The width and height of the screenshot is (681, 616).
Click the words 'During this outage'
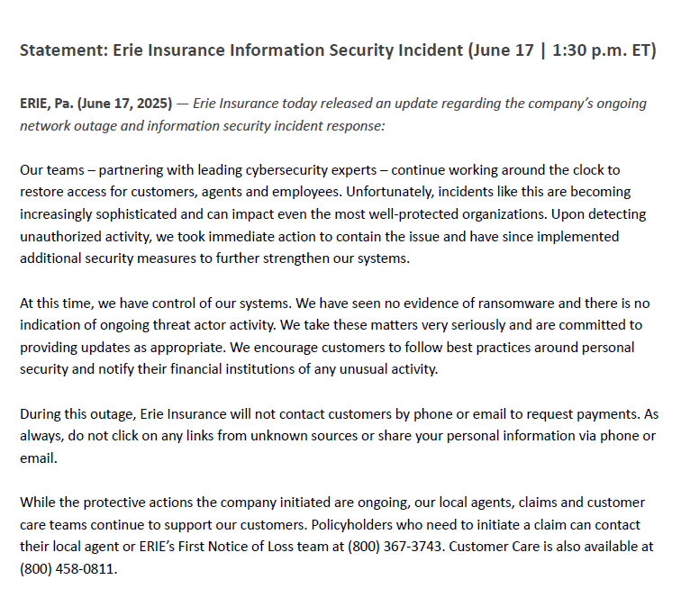pos(77,414)
